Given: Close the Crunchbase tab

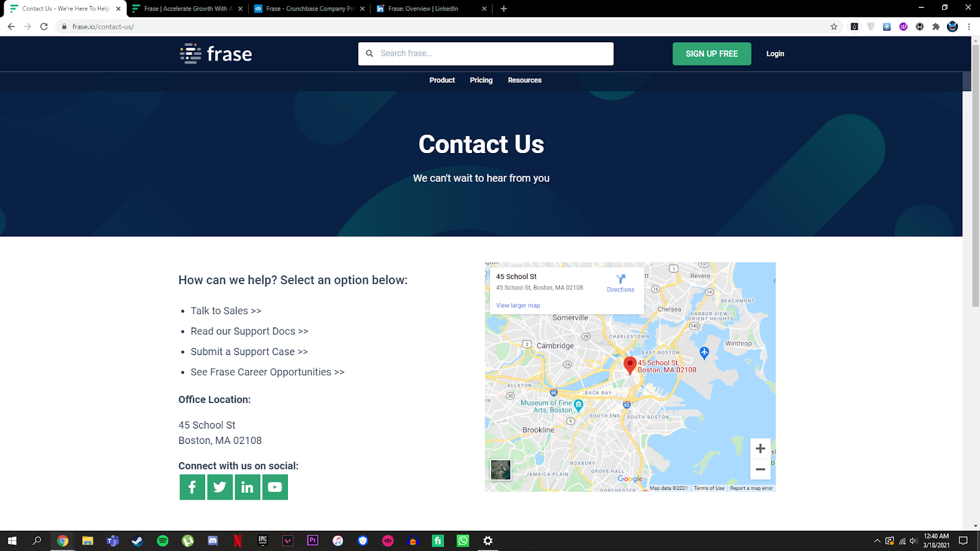Looking at the screenshot, I should pyautogui.click(x=363, y=9).
